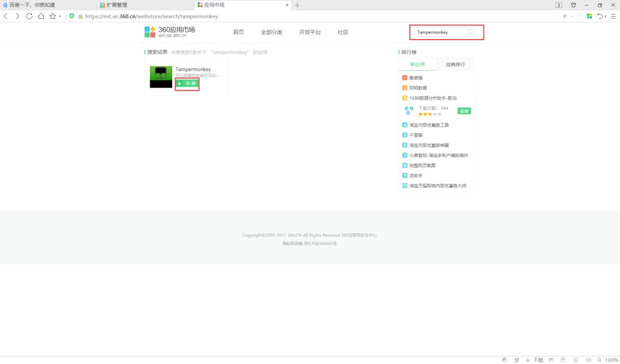
Task: Click the blue circles icon of 1688 app
Action: [409, 110]
